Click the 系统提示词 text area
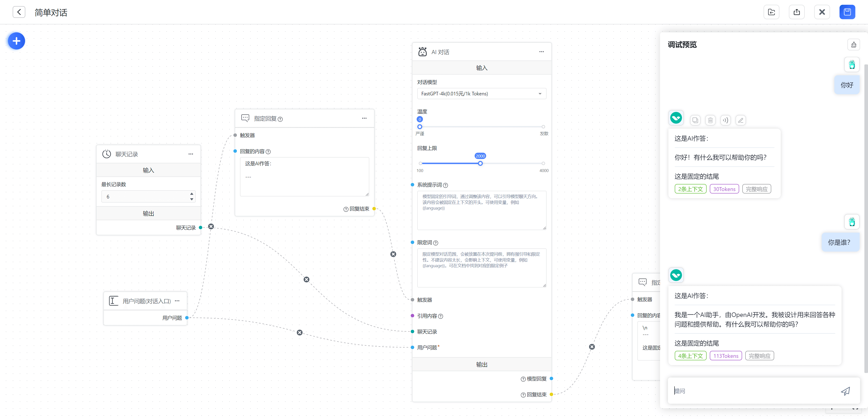Viewport: 868px width, 420px height. click(x=481, y=211)
